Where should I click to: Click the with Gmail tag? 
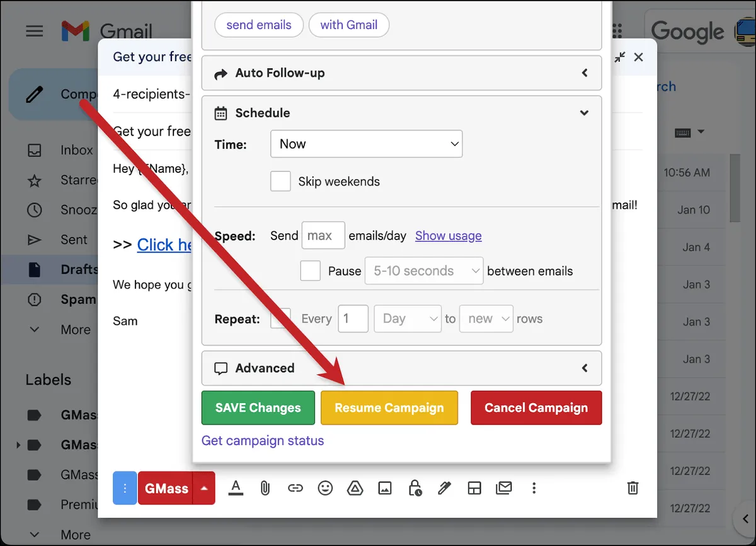[x=349, y=25]
